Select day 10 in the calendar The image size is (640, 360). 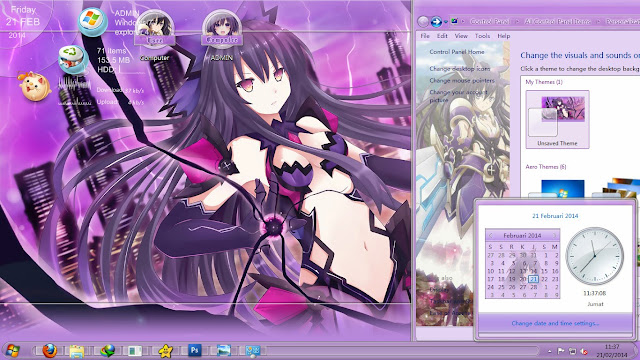pyautogui.click(x=491, y=271)
